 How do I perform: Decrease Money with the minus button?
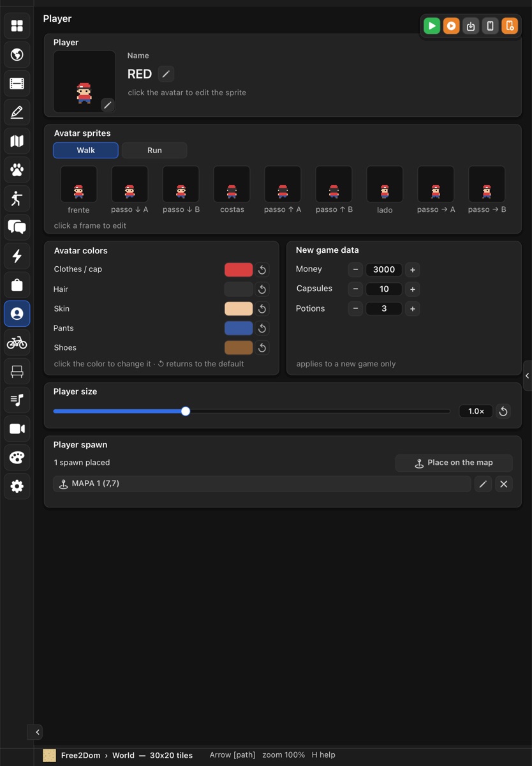click(356, 269)
